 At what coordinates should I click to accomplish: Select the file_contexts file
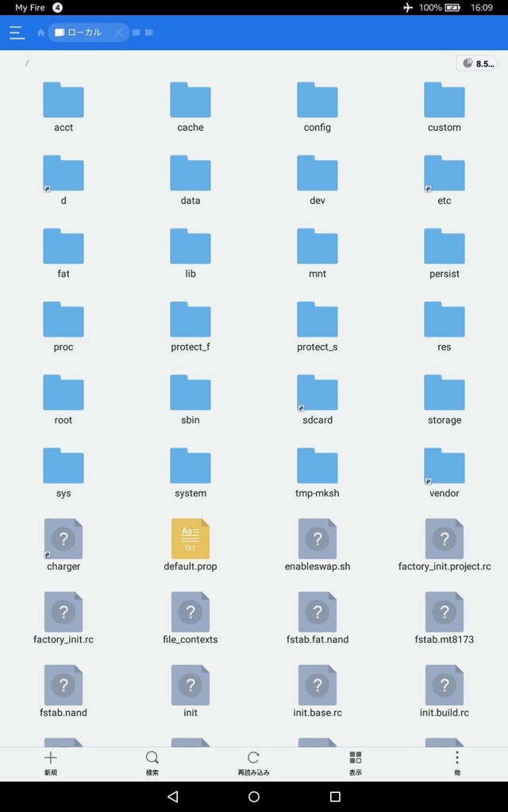(x=190, y=619)
